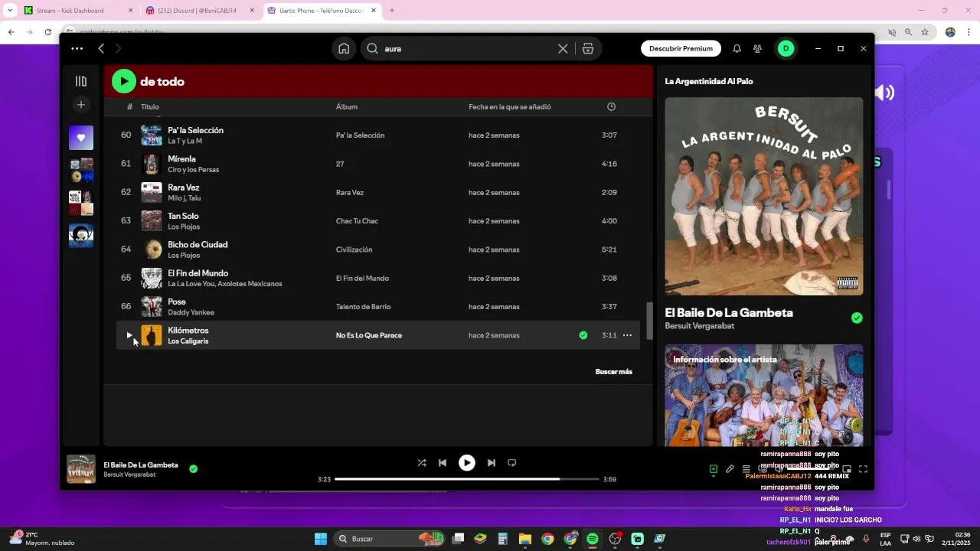The height and width of the screenshot is (551, 980).
Task: Open the Your Library icon
Action: 81,81
